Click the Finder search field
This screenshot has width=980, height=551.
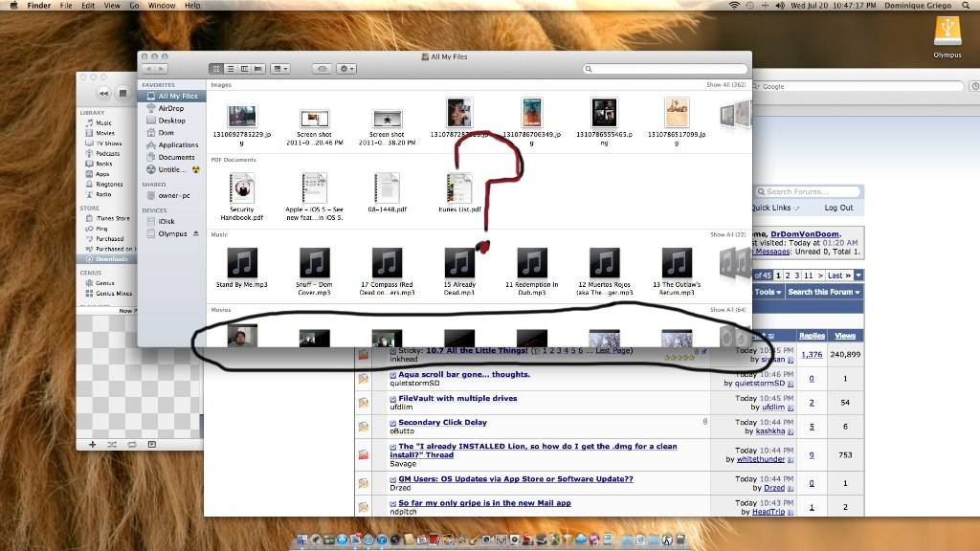tap(665, 69)
